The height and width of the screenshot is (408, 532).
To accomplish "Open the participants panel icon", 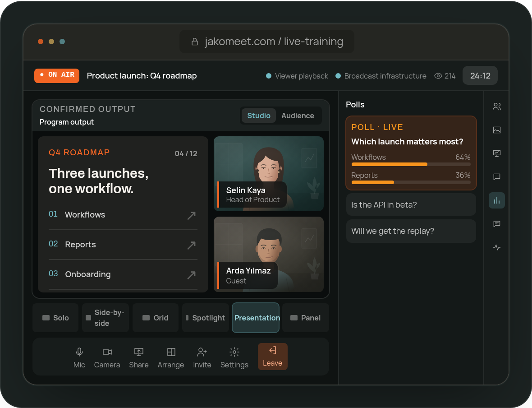I will [x=497, y=107].
